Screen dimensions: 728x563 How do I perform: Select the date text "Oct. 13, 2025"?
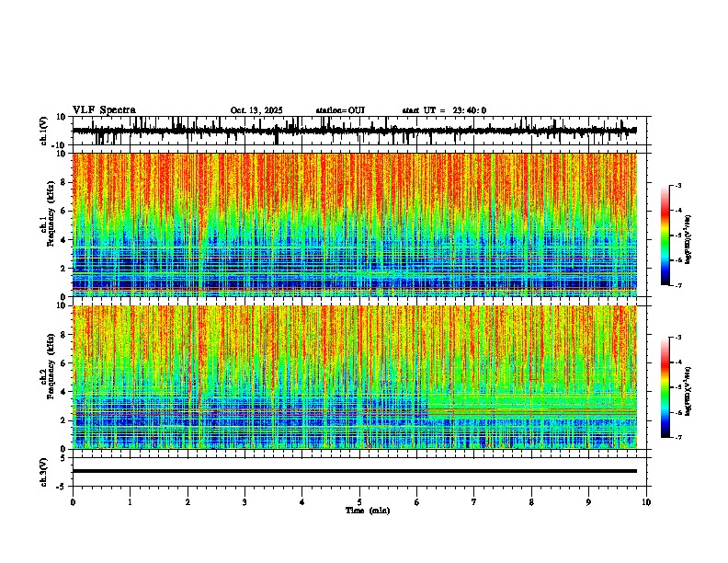(256, 110)
